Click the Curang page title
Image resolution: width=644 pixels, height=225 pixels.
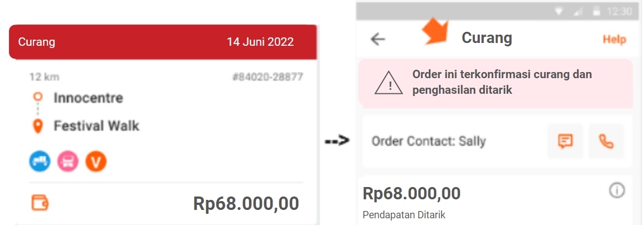point(486,38)
